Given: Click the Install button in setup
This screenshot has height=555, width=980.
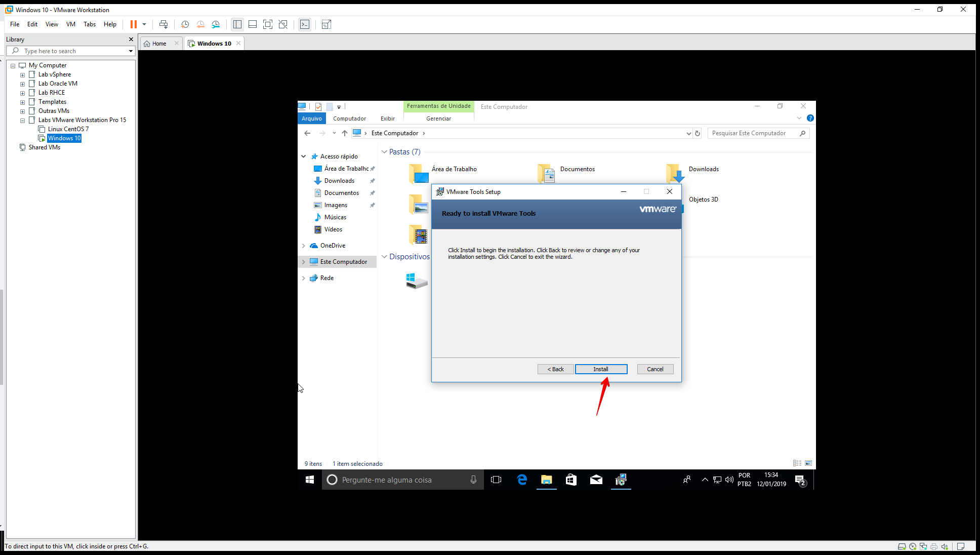Looking at the screenshot, I should point(601,369).
